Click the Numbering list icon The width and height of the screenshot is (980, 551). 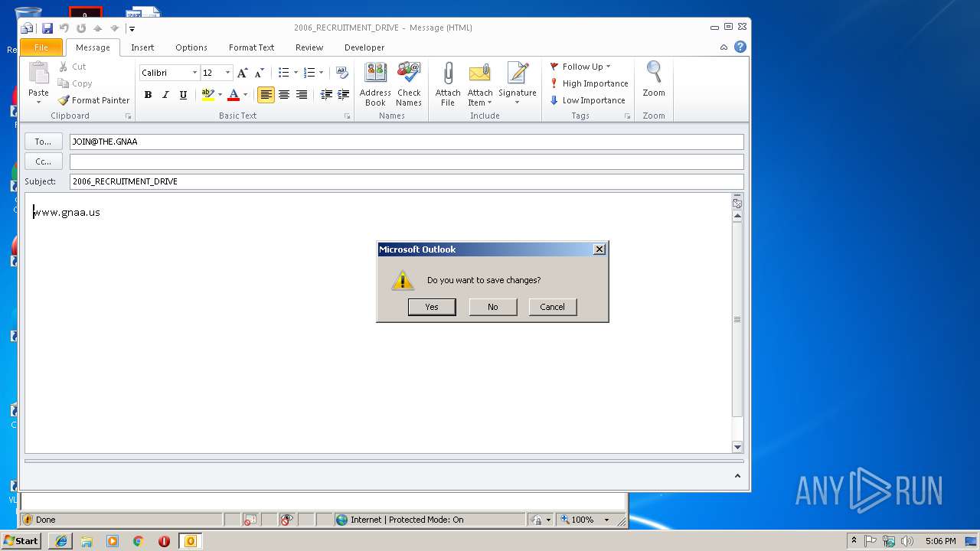(309, 73)
